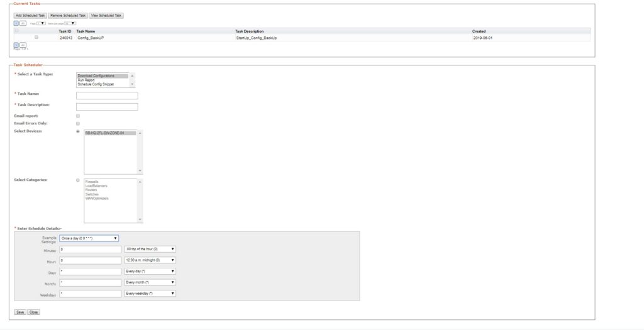The width and height of the screenshot is (644, 330).
Task: Open the Page number dropdown
Action: [x=41, y=23]
